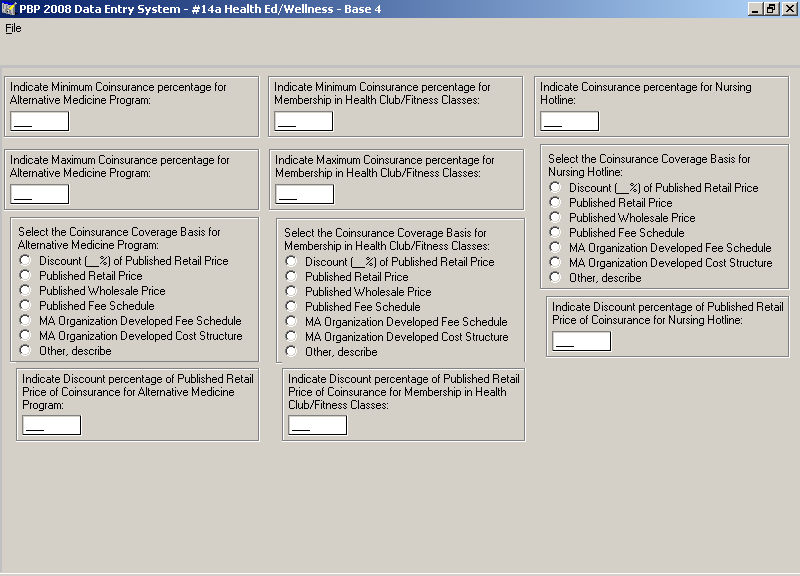Select Other, describe for Health Club/Fitness Classes
The width and height of the screenshot is (800, 576).
(x=331, y=352)
